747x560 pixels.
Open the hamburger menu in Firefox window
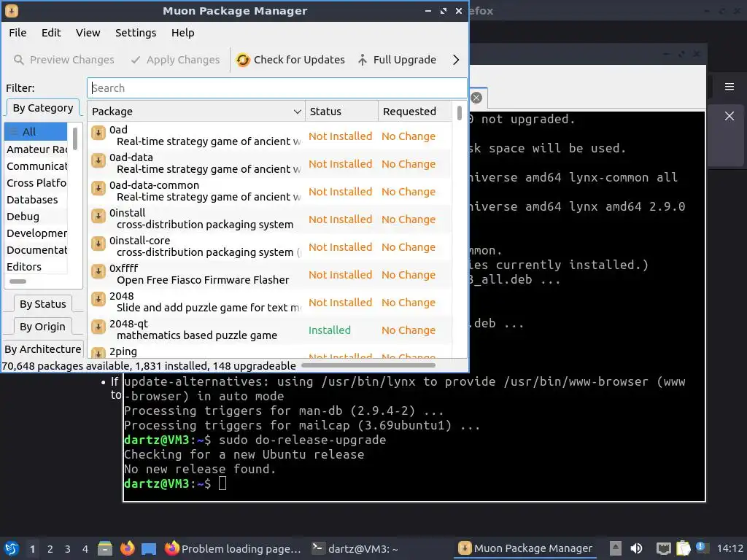pos(729,87)
